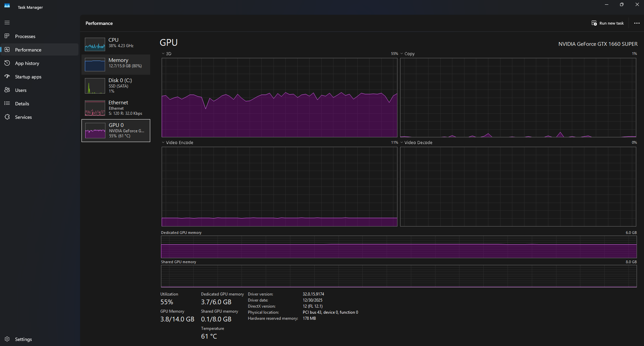This screenshot has width=644, height=346.
Task: Open the Services page
Action: click(x=40, y=117)
